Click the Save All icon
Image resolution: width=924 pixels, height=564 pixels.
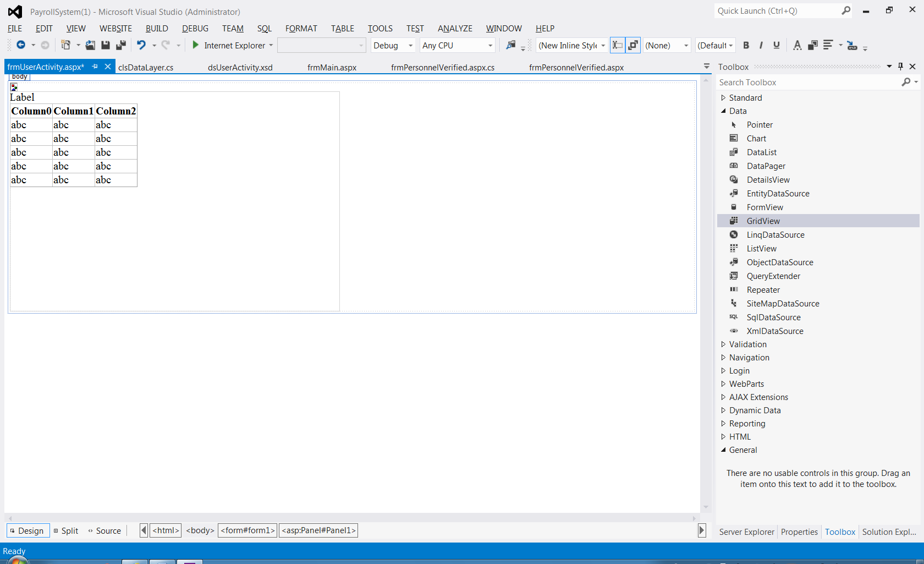pyautogui.click(x=121, y=45)
